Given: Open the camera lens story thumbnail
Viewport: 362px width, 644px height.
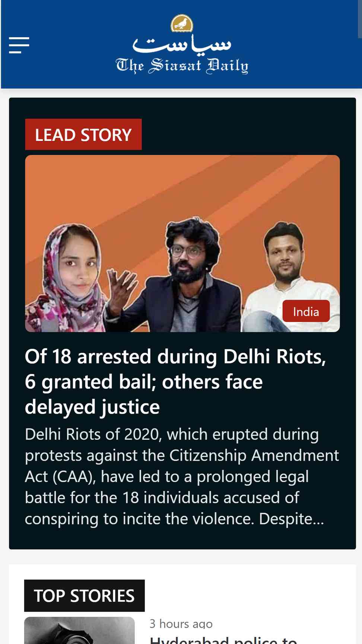Looking at the screenshot, I should (x=79, y=631).
